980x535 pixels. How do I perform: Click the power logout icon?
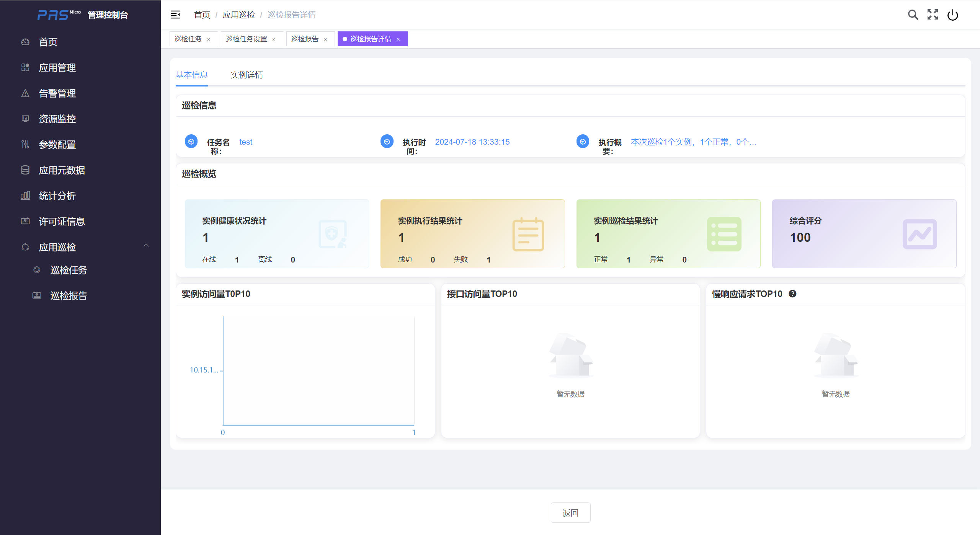point(952,15)
